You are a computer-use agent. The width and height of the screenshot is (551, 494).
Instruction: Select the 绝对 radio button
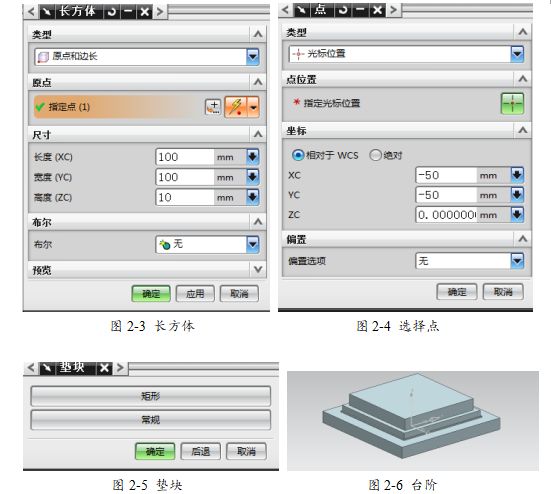click(375, 155)
